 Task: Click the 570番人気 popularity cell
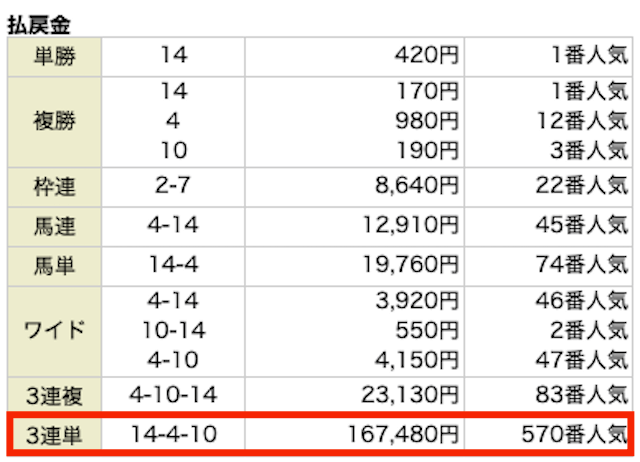[548, 434]
